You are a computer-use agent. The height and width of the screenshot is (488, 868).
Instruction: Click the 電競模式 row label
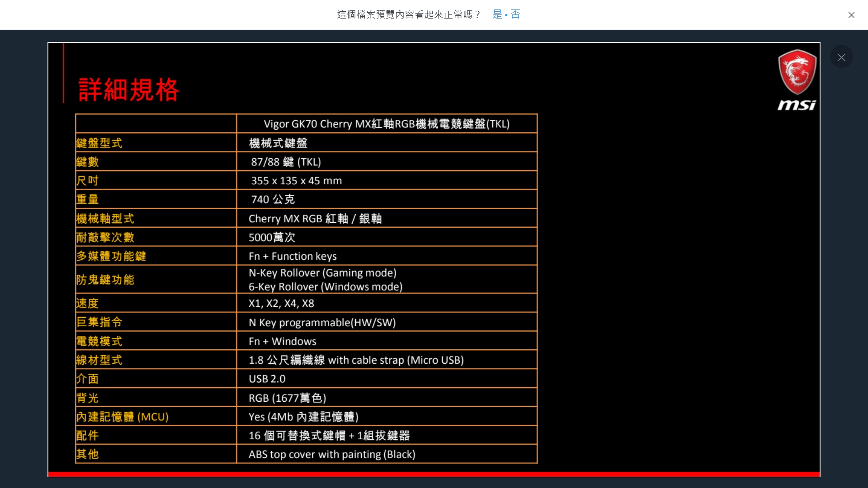[99, 341]
